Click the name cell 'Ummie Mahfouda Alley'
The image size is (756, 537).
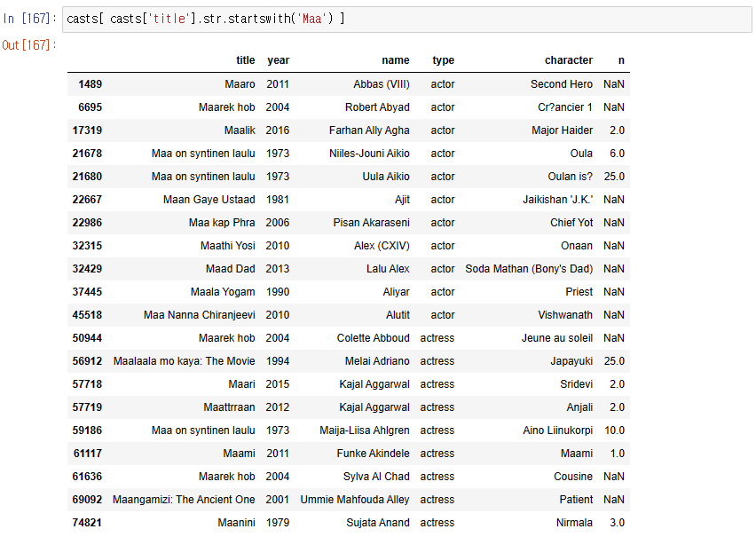pos(355,500)
